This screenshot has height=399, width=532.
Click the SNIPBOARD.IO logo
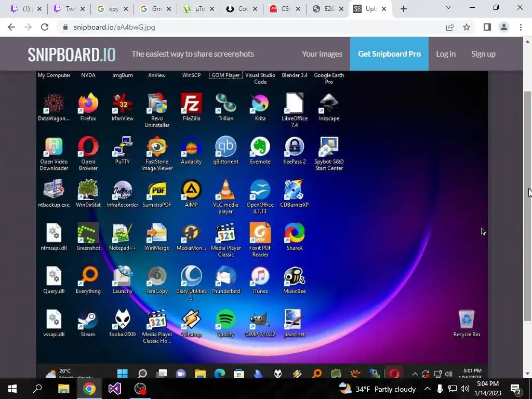[x=72, y=54]
